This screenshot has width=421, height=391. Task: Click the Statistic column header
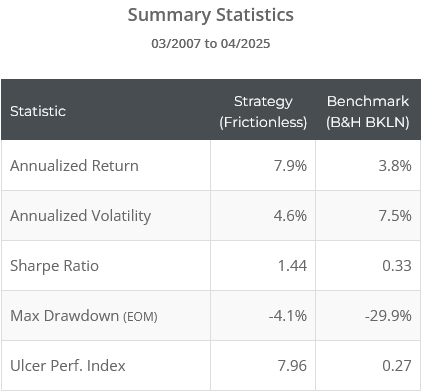(38, 111)
